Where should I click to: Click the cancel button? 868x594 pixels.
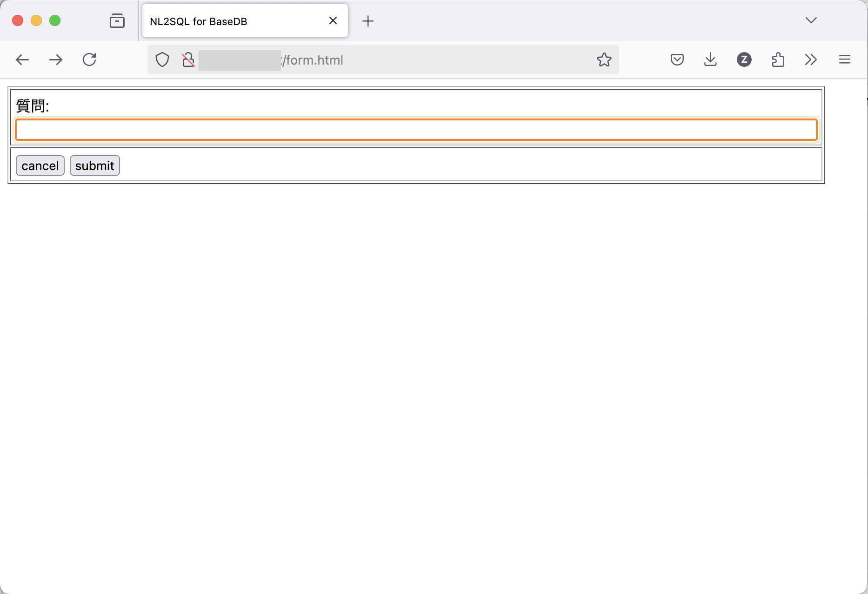point(40,165)
